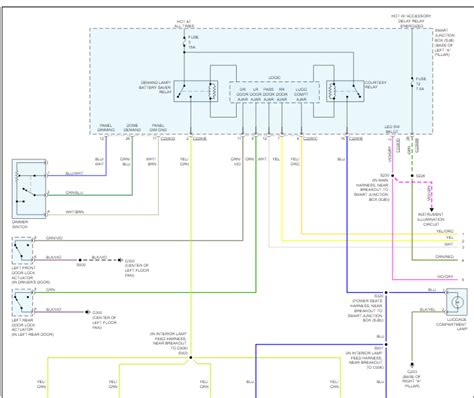Click the Smart Junction Box description label
The width and height of the screenshot is (474, 398).
[x=445, y=42]
